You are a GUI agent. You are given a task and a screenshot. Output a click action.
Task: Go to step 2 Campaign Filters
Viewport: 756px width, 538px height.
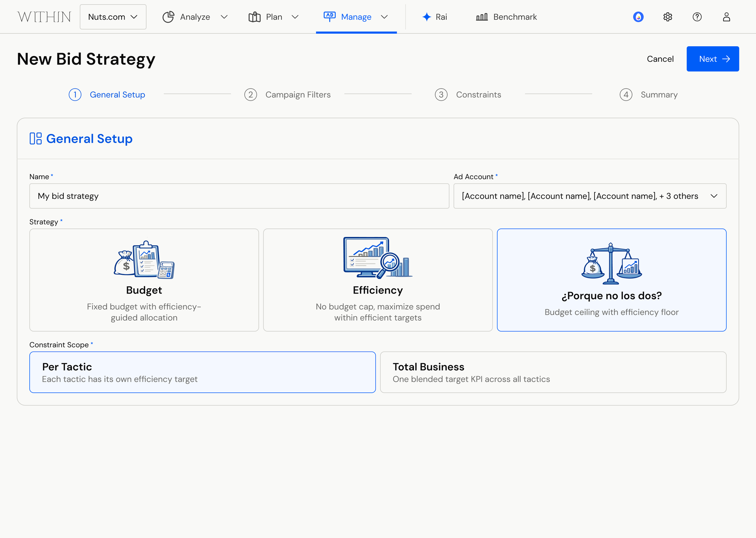287,95
